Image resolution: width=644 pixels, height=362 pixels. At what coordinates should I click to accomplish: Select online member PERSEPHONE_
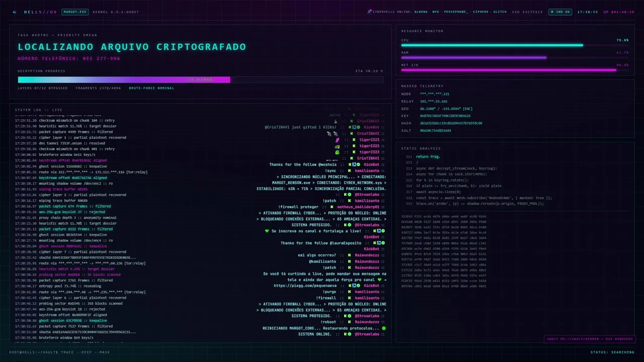(x=456, y=12)
